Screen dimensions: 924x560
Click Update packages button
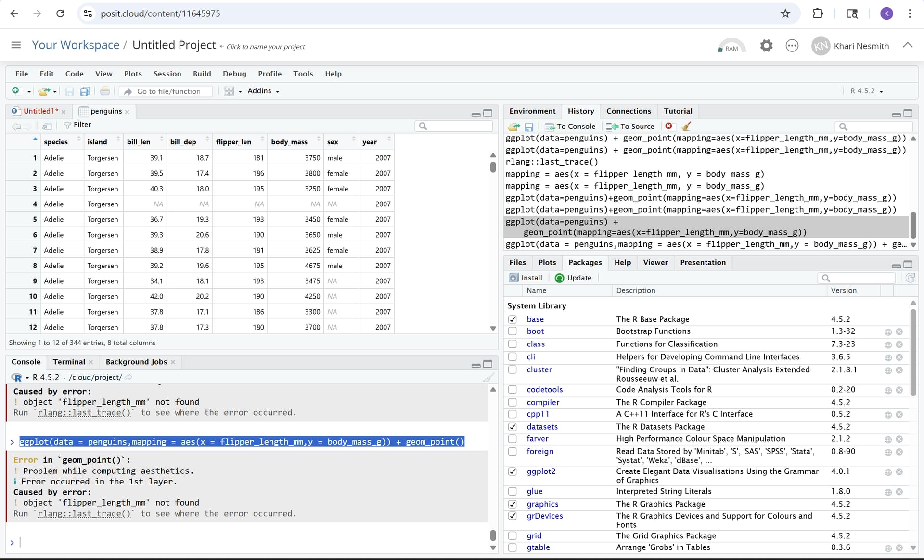click(x=573, y=278)
